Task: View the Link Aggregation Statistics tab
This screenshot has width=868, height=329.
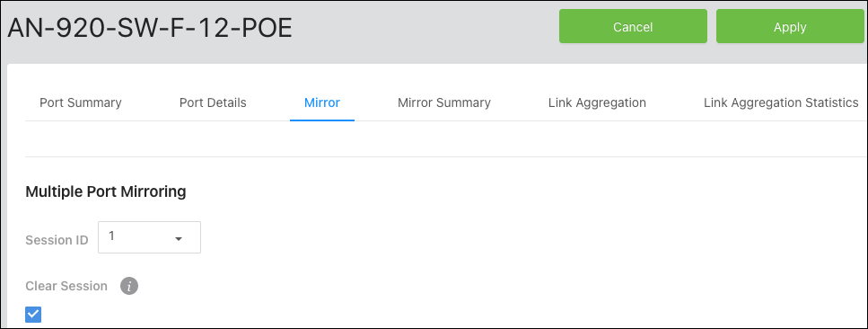Action: (x=781, y=102)
